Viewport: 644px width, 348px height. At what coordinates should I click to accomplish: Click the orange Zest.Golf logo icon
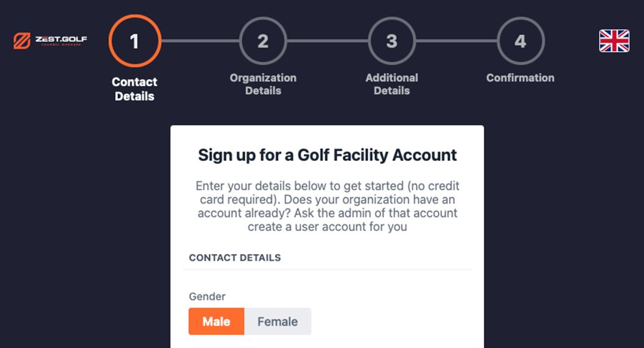[x=22, y=41]
